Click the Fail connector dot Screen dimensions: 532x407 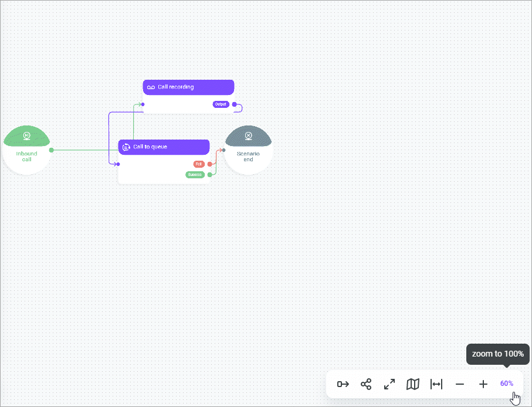[209, 164]
